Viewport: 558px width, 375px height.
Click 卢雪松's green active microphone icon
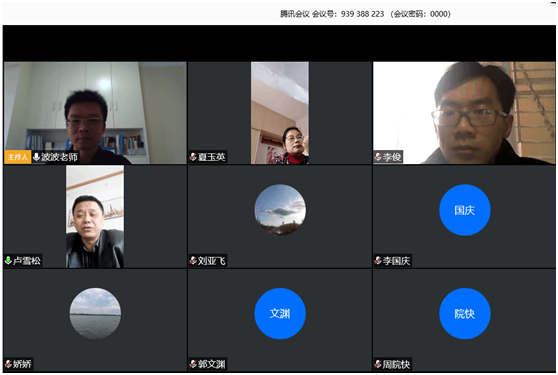(8, 260)
